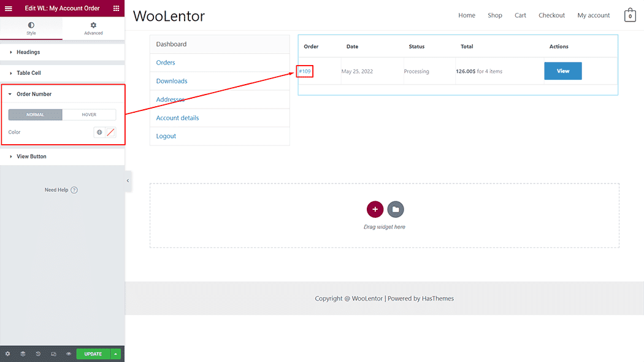Open page settings gear icon
The image size is (644, 362).
[x=7, y=354]
